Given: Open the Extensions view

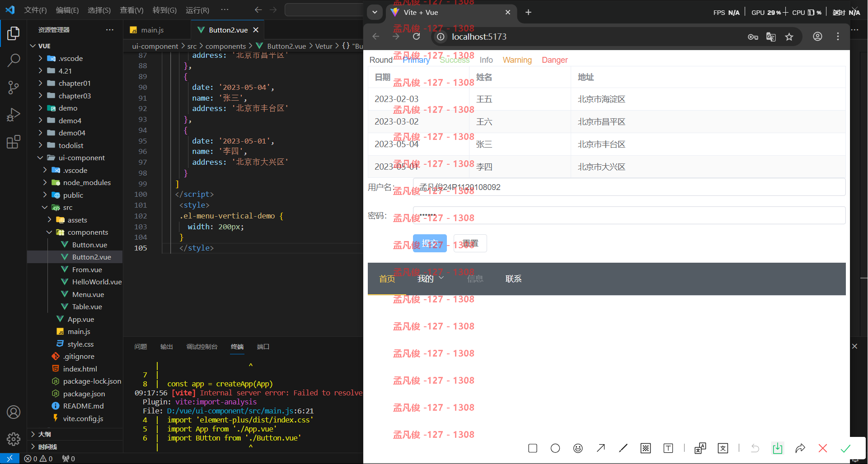Looking at the screenshot, I should (x=14, y=142).
